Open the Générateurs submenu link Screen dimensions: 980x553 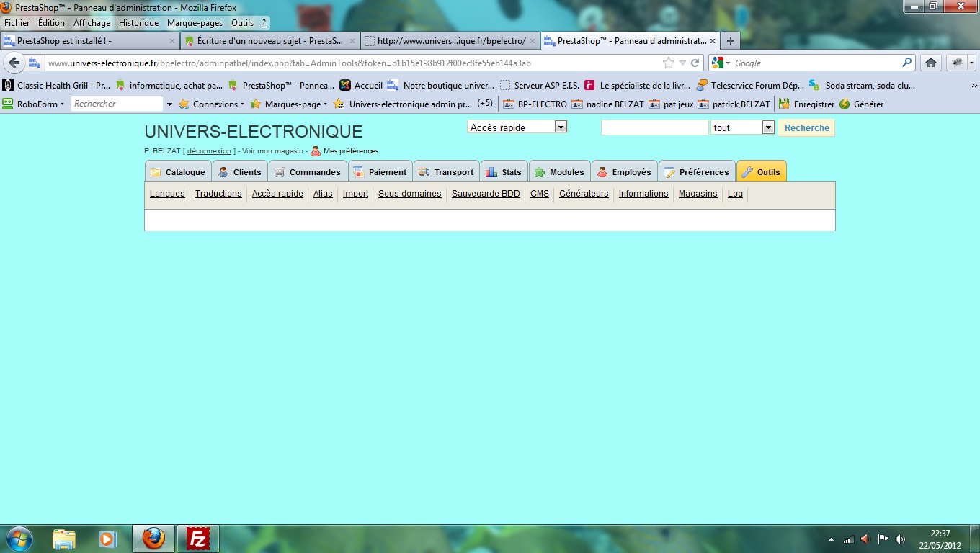click(584, 194)
